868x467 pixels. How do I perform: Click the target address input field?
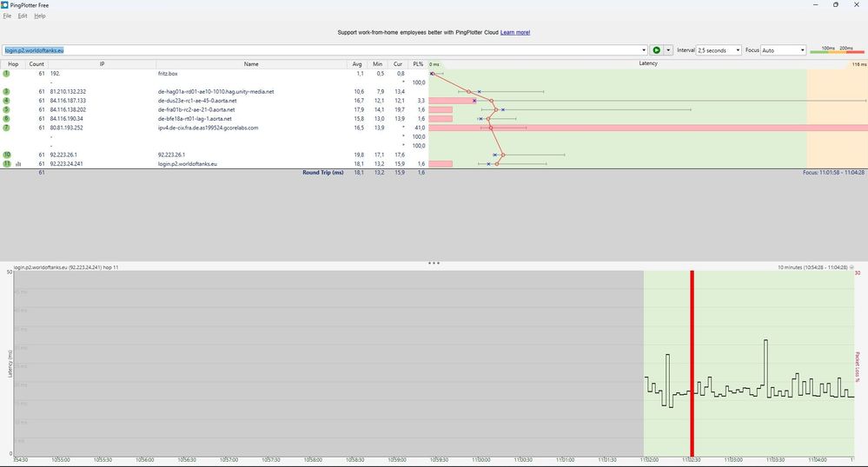click(321, 49)
